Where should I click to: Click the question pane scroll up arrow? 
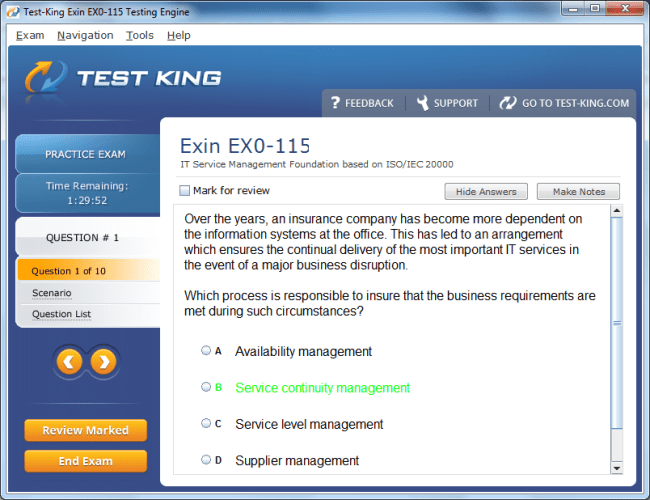(617, 211)
